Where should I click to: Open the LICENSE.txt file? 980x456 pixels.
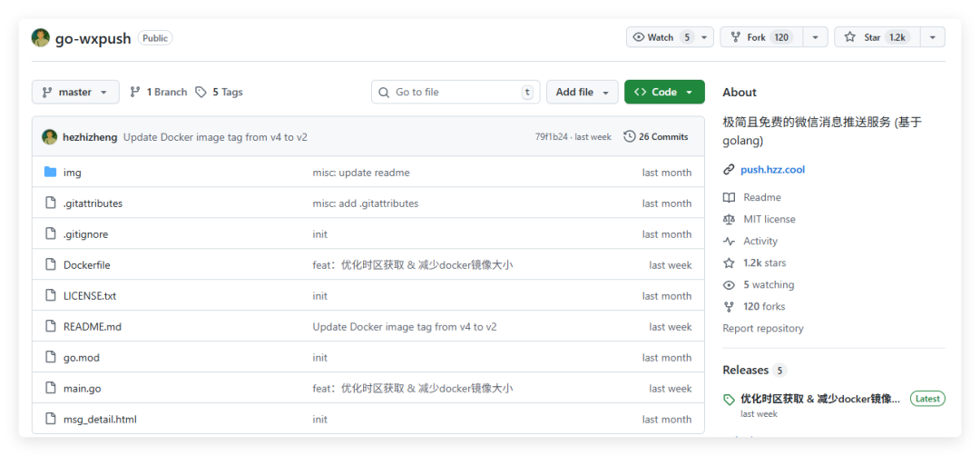[x=90, y=296]
